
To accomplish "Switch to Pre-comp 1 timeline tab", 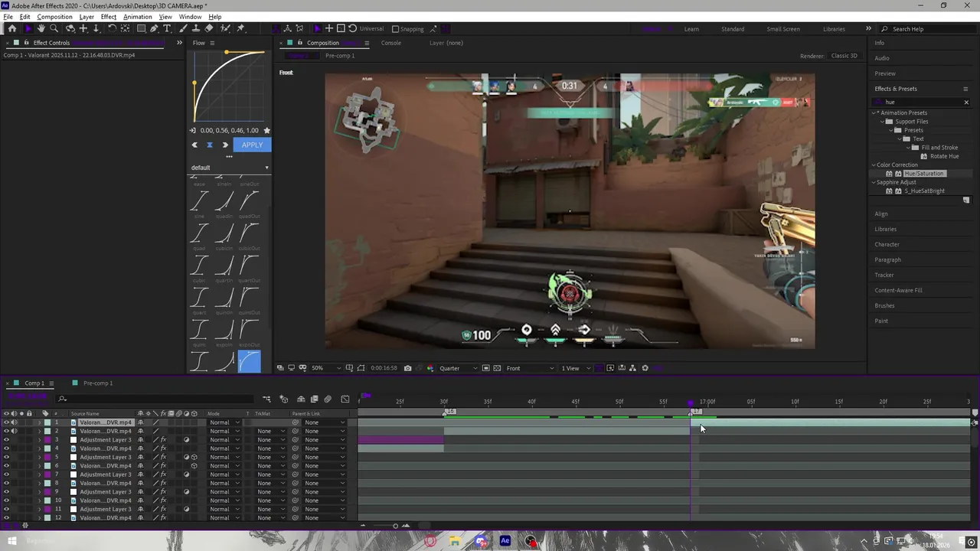I will (98, 383).
